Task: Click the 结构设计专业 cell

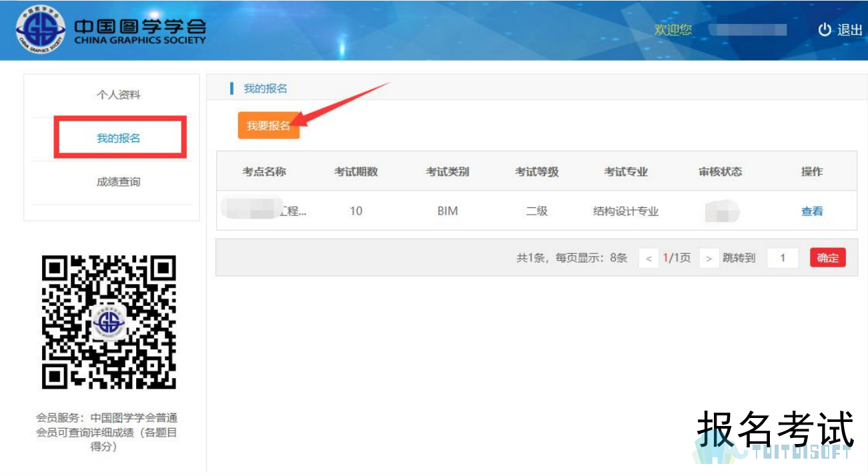Action: (626, 211)
